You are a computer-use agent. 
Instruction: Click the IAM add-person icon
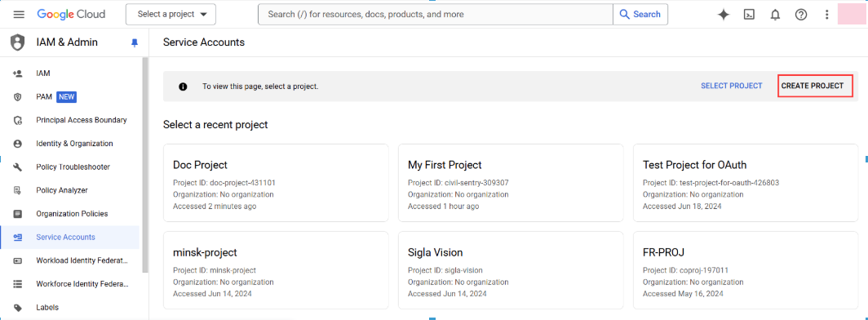click(x=17, y=73)
